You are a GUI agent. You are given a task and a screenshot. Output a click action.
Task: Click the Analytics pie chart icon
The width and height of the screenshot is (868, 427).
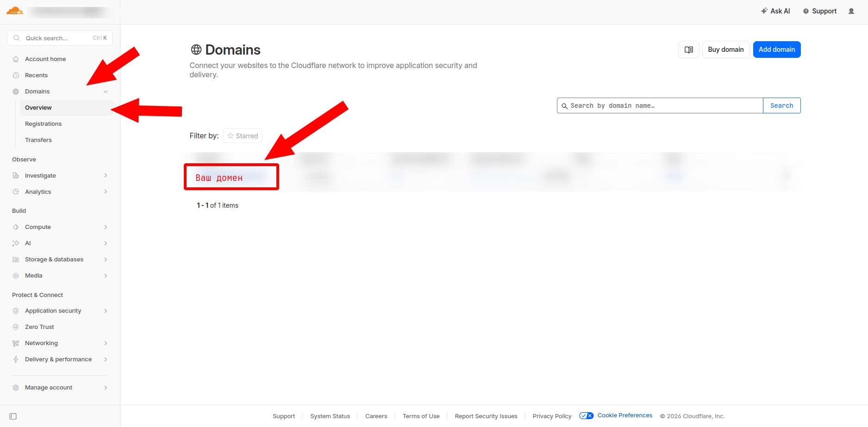(x=16, y=192)
